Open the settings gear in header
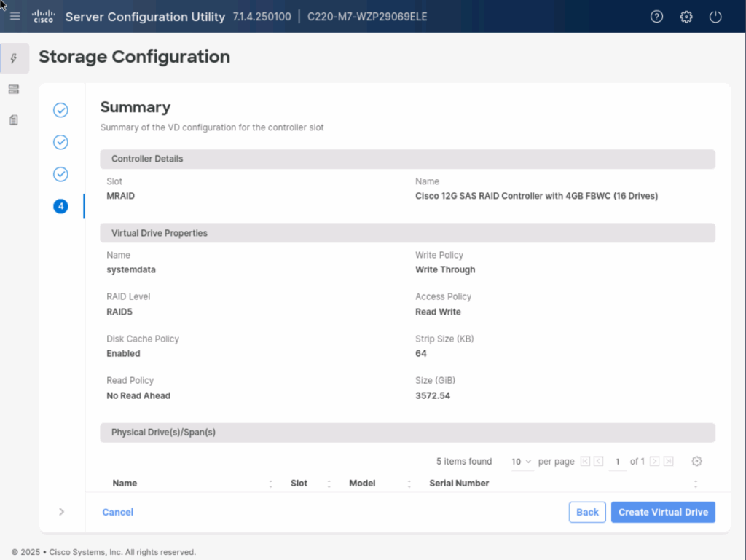746x560 pixels. pos(686,17)
